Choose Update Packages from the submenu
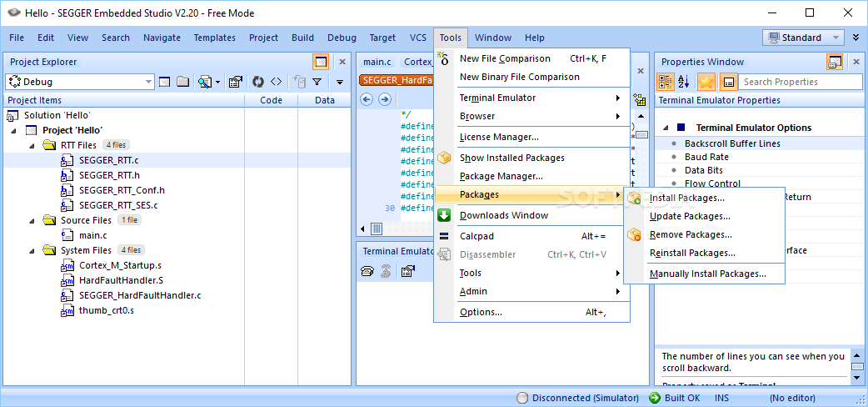The width and height of the screenshot is (868, 407). (704, 216)
